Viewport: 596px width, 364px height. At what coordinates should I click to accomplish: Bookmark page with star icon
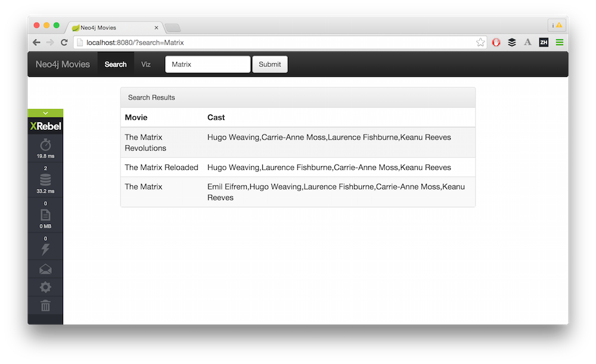coord(480,42)
